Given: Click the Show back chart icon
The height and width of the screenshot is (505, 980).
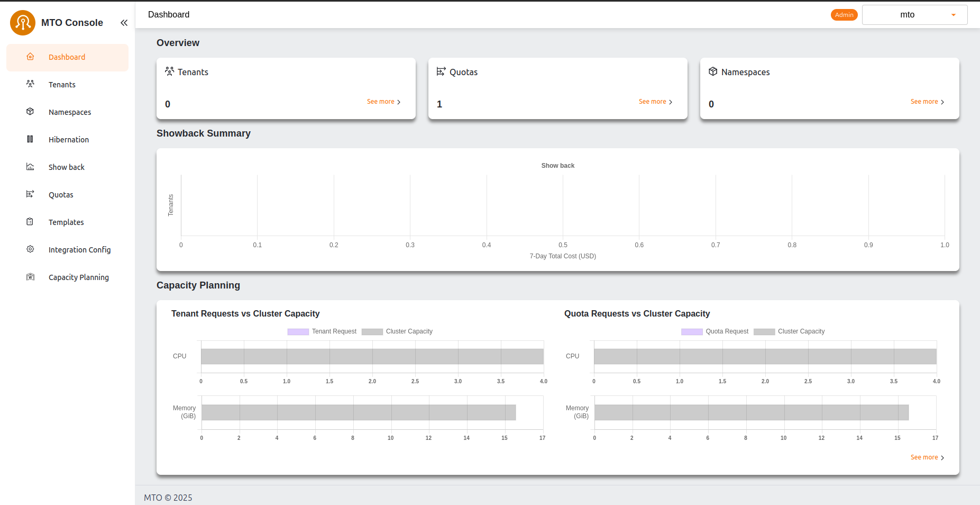Looking at the screenshot, I should (30, 166).
